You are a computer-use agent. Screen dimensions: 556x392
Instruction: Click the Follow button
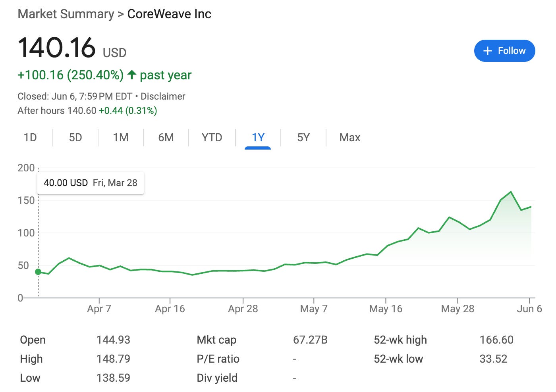pyautogui.click(x=504, y=51)
